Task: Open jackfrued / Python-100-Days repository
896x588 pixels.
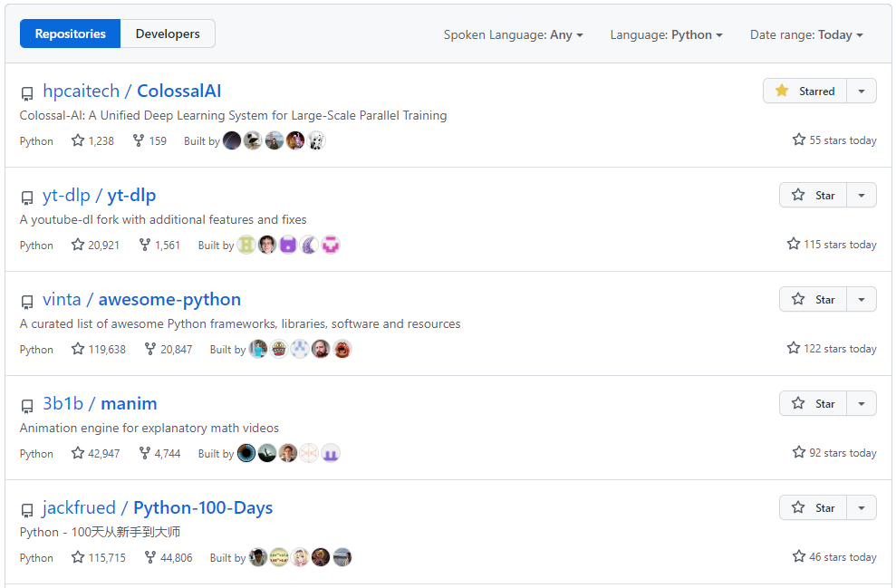Action: click(x=158, y=508)
